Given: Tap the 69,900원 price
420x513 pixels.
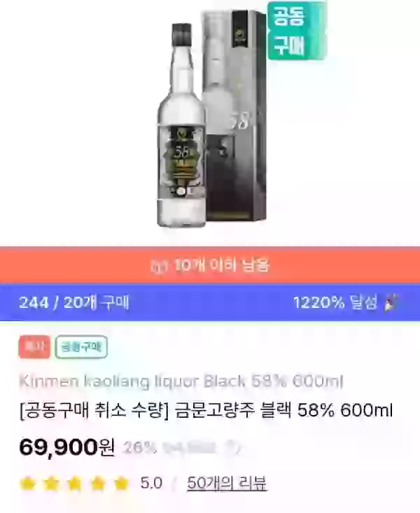Looking at the screenshot, I should (66, 447).
